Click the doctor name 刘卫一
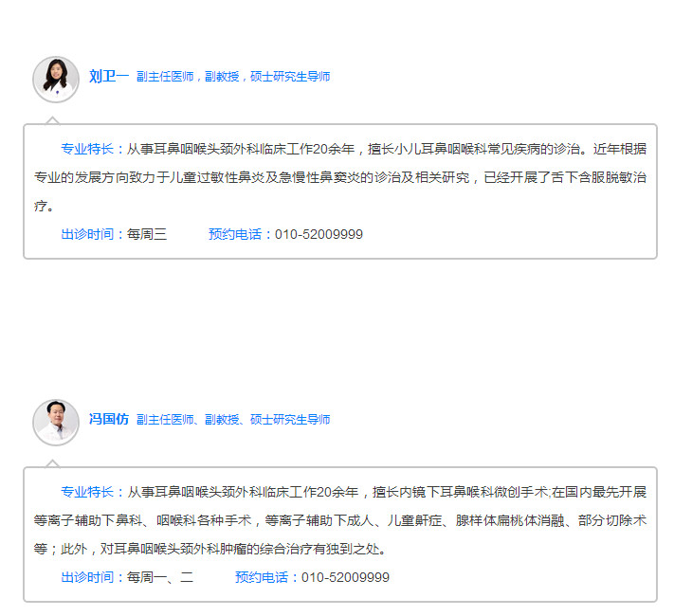Image resolution: width=674 pixels, height=616 pixels. pos(109,77)
